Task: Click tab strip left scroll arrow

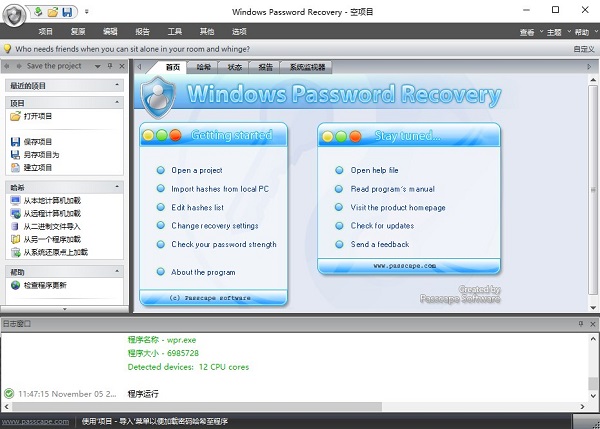Action: click(x=139, y=67)
